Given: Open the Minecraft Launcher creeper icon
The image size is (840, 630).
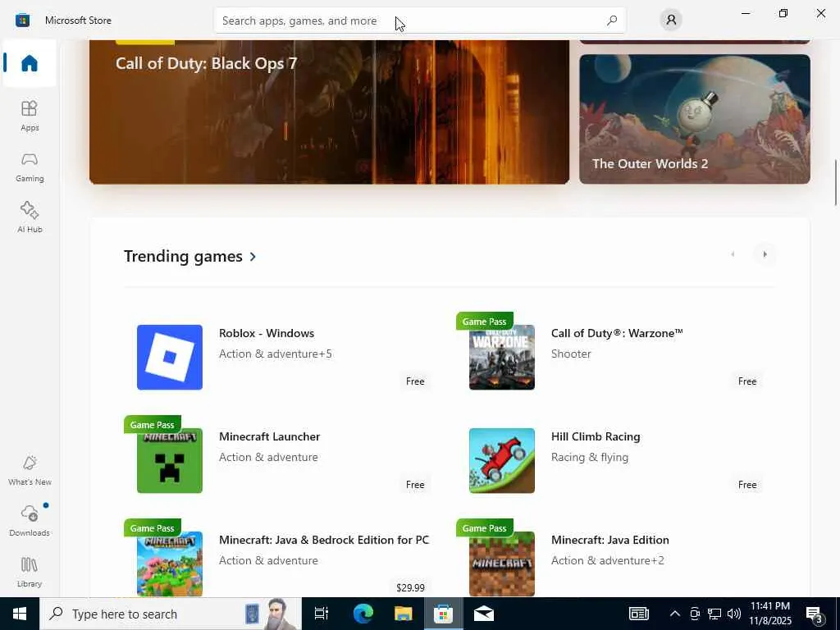Looking at the screenshot, I should click(x=170, y=461).
